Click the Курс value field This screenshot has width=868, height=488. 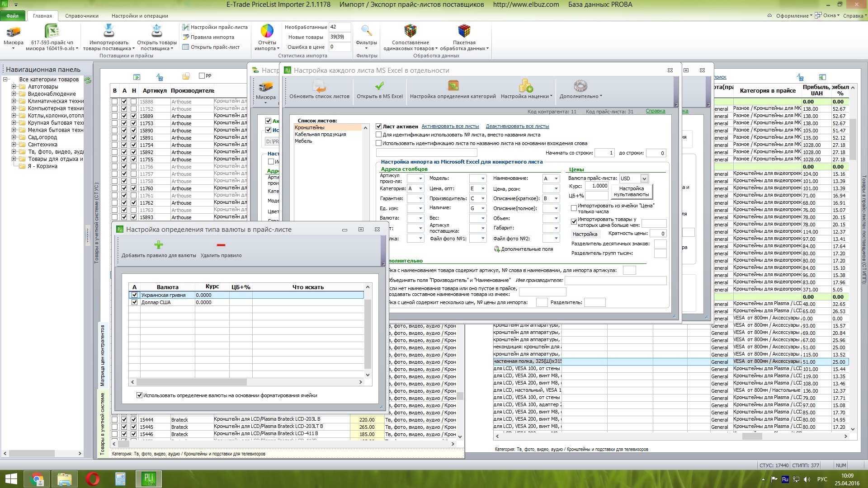(597, 186)
